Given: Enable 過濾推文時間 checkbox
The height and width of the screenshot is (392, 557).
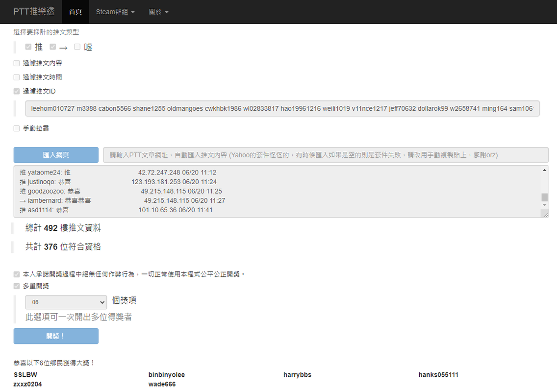Looking at the screenshot, I should tap(17, 77).
